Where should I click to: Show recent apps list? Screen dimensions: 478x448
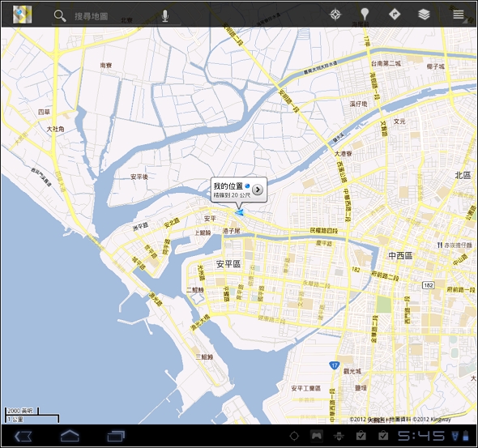pyautogui.click(x=116, y=437)
